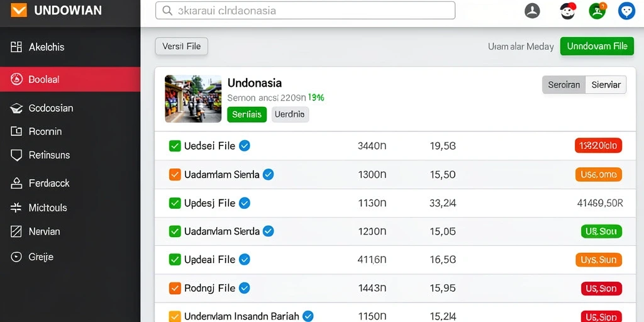Open the Undonasia street market thumbnail
The height and width of the screenshot is (322, 644).
(x=193, y=99)
